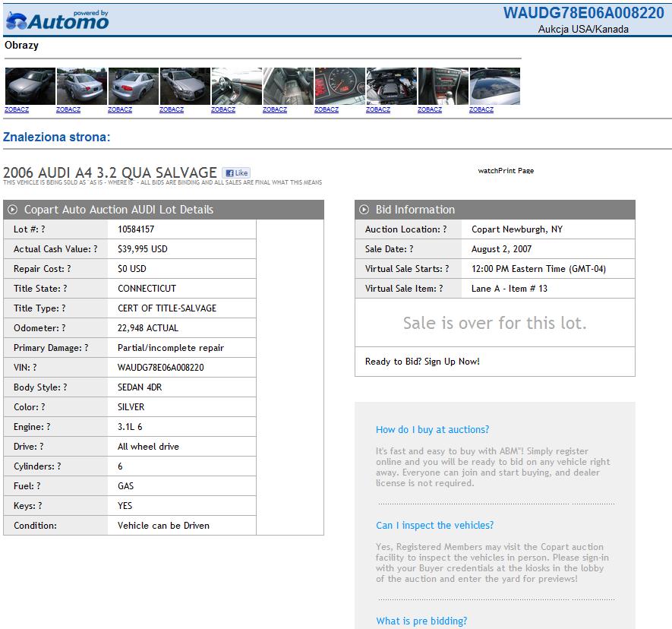The width and height of the screenshot is (672, 629).
Task: Click the 'Auction Location: ?' label
Action: (x=405, y=229)
